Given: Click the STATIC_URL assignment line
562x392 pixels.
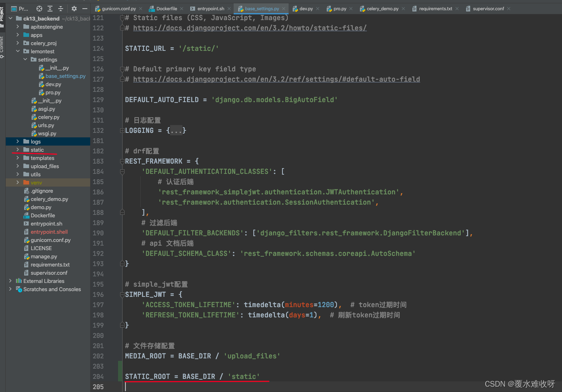Looking at the screenshot, I should pyautogui.click(x=172, y=48).
